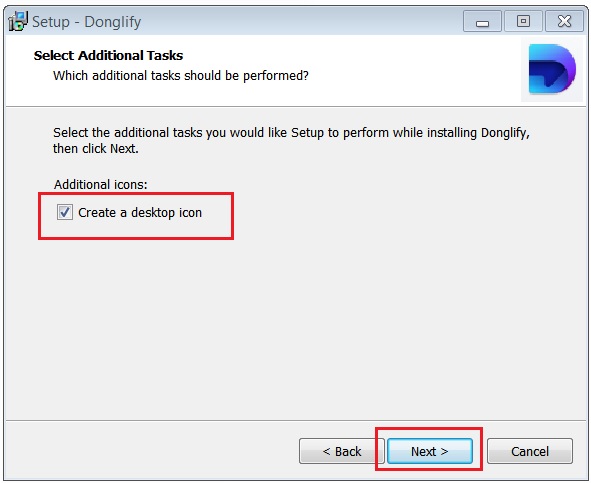Minimize the Setup - Donglify window
The height and width of the screenshot is (483, 591).
482,21
